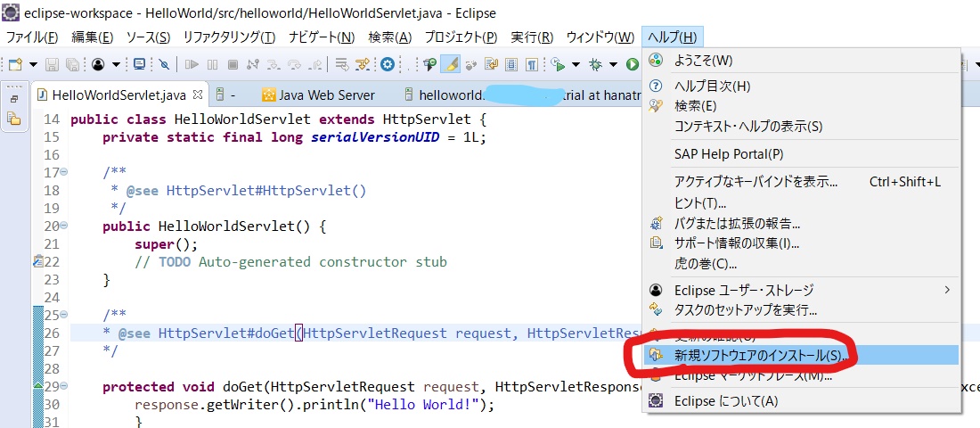Restore the minimized view stack in left sidebar
The image size is (980, 428).
pos(14,97)
